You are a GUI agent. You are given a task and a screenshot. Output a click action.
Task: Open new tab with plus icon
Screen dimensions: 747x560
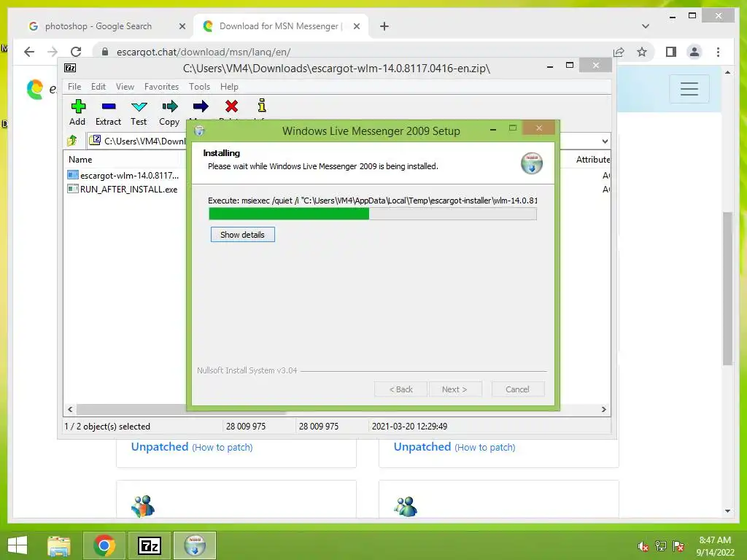point(384,26)
